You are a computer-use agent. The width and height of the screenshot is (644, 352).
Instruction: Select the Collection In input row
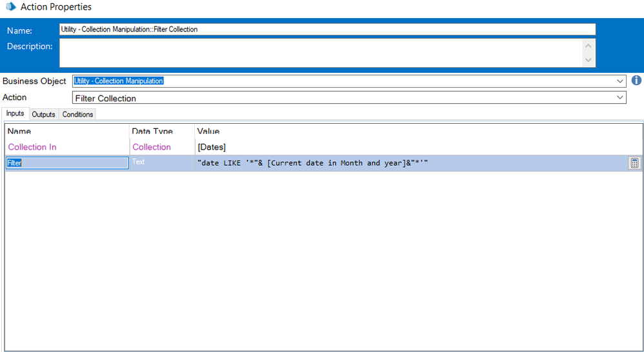coord(32,147)
